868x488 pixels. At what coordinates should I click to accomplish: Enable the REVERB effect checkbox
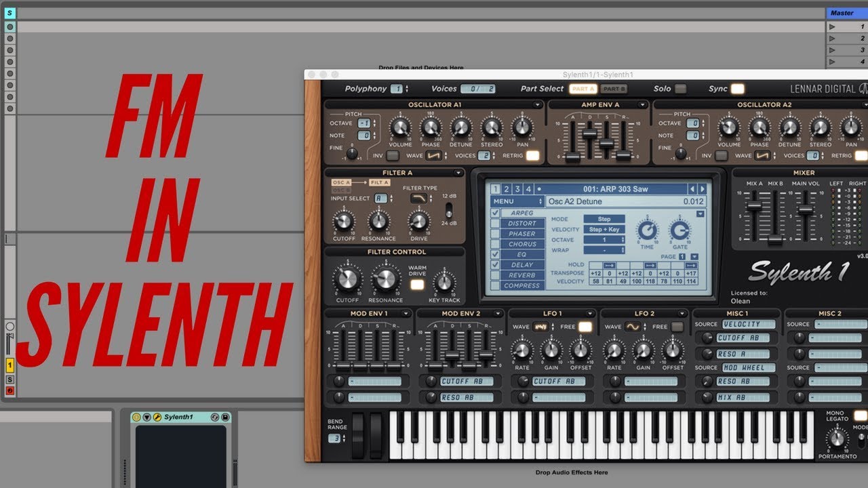(495, 274)
